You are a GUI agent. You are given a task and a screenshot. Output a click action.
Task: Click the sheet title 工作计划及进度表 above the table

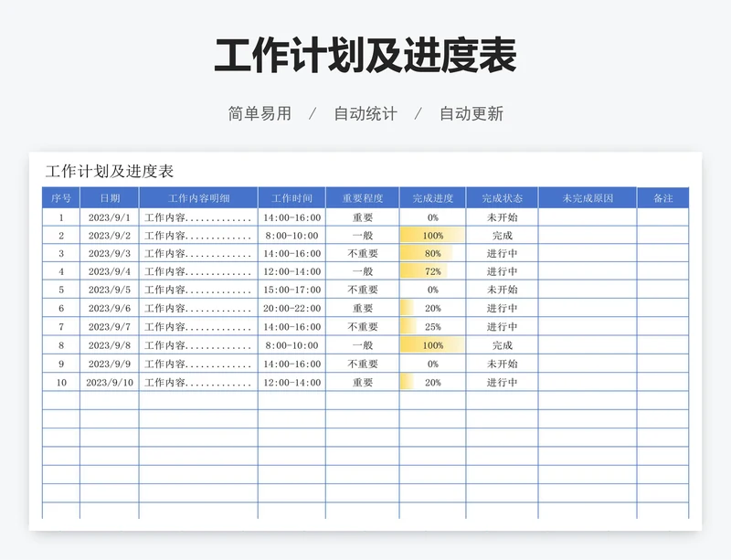tap(110, 171)
